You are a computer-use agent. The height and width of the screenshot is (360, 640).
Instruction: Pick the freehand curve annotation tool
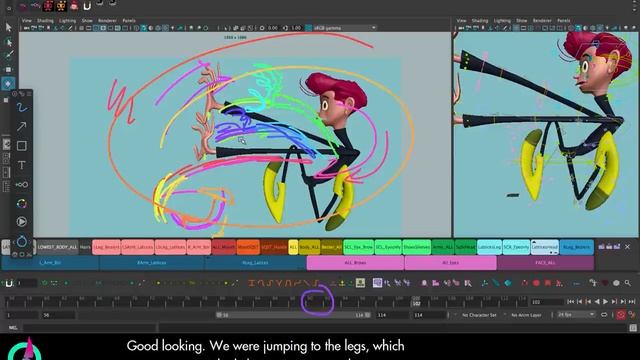[x=22, y=108]
